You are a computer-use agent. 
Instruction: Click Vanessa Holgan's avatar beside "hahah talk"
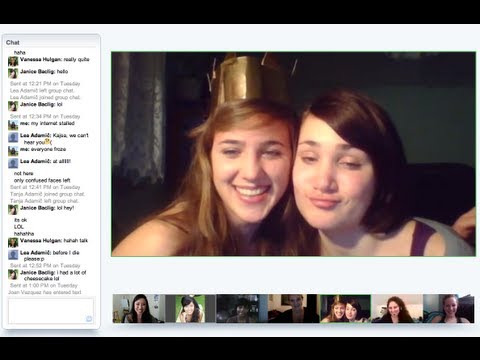[x=13, y=242]
